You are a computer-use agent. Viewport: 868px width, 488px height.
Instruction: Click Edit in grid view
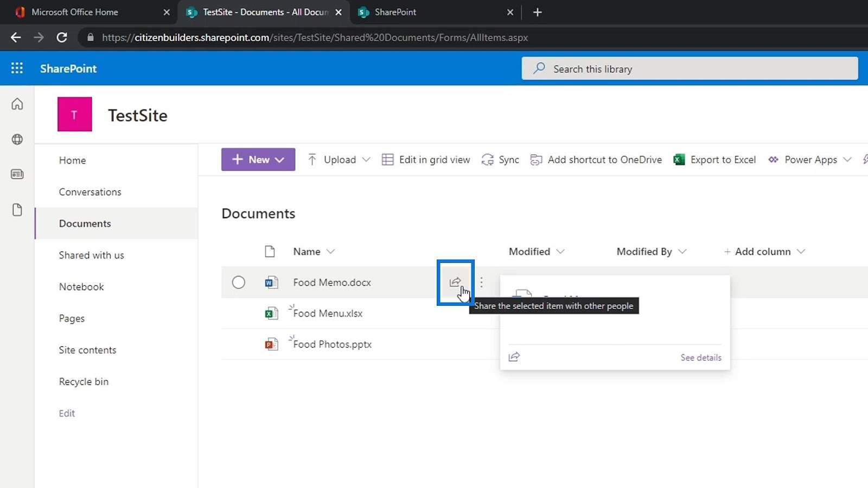pos(426,159)
